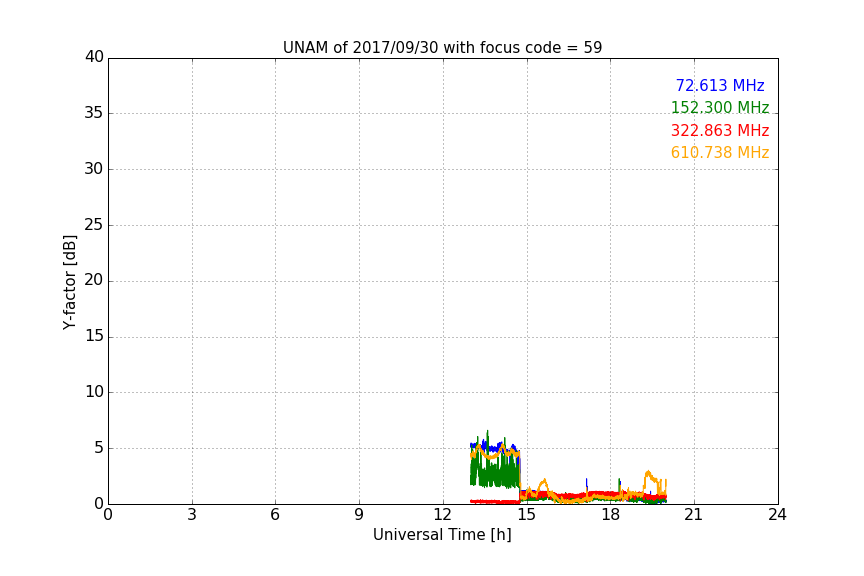The image size is (864, 576).
Task: Click the y-axis tick label '10'
Action: coord(94,392)
